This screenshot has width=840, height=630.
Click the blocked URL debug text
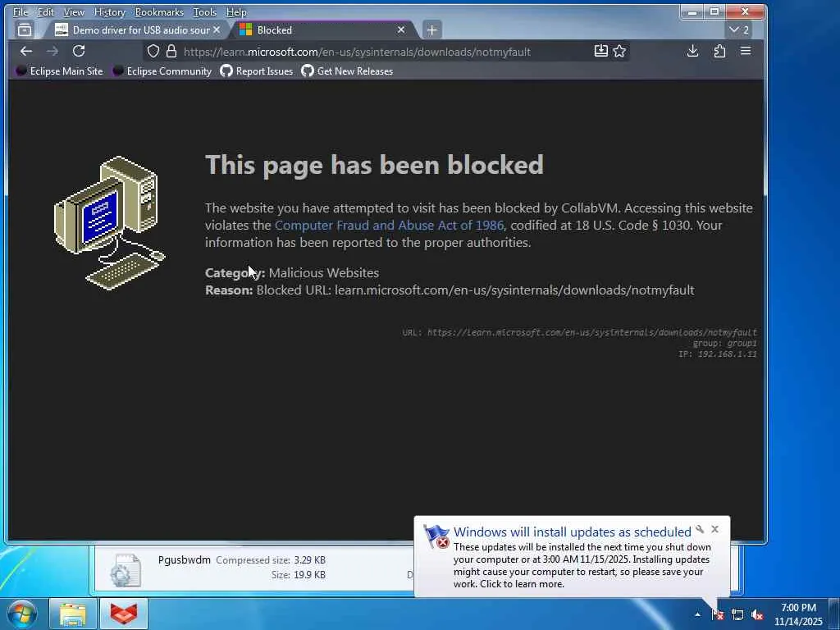tap(580, 333)
